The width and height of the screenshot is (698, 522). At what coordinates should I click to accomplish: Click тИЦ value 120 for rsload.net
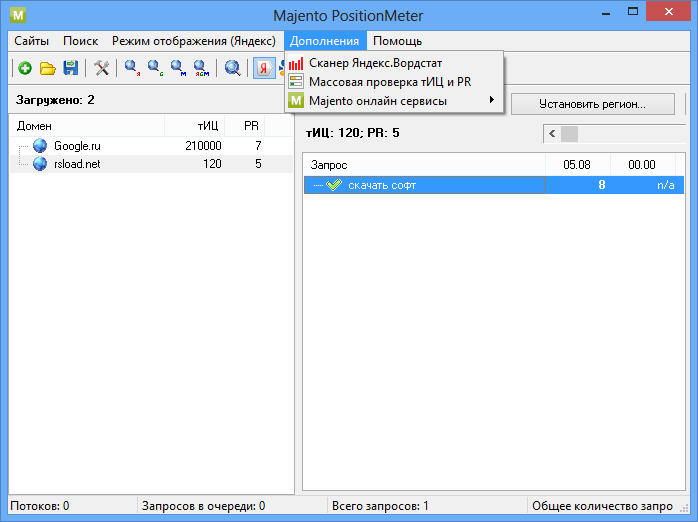click(212, 164)
